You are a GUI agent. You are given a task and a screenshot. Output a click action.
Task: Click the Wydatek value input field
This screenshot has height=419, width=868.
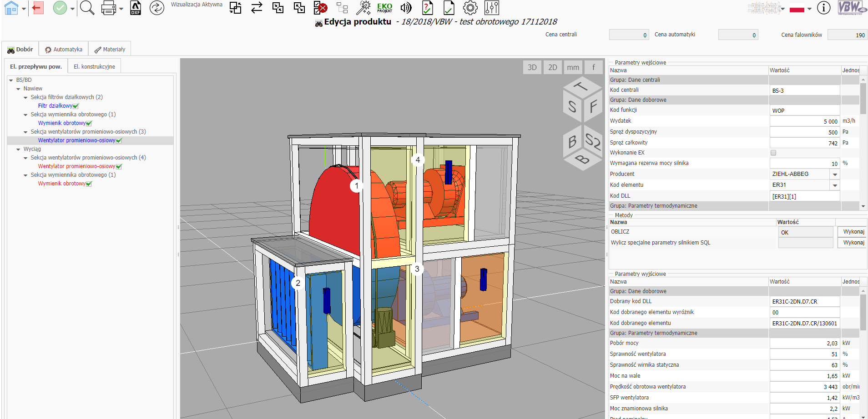(804, 121)
